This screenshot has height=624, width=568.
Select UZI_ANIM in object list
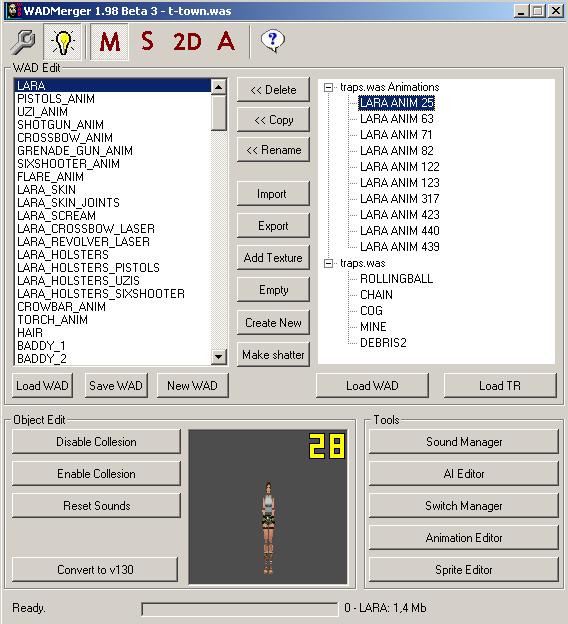pyautogui.click(x=113, y=112)
